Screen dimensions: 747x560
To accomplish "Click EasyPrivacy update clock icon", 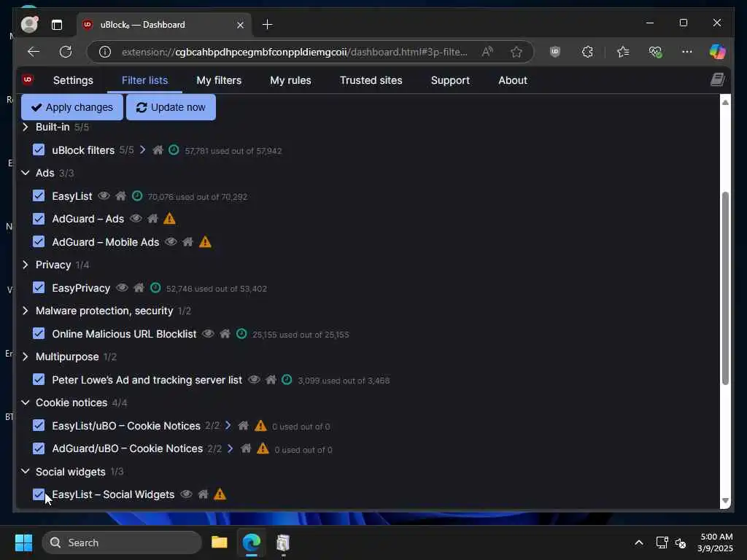I will click(x=155, y=287).
